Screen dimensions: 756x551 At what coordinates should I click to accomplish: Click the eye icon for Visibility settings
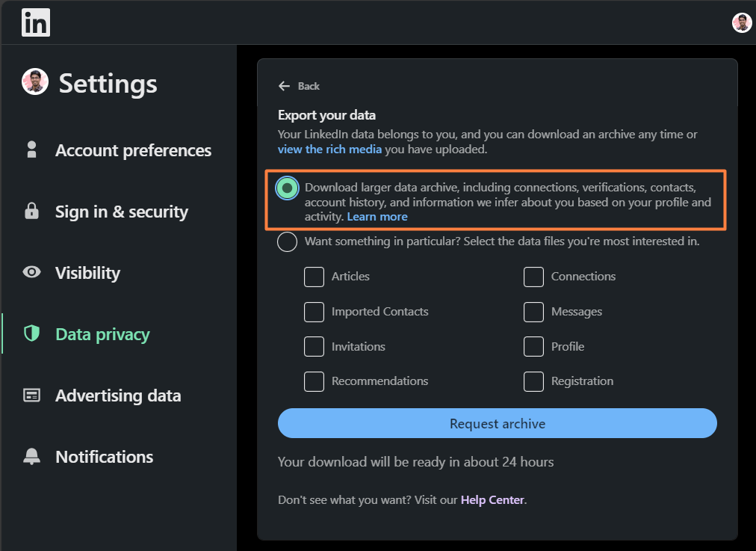[31, 273]
